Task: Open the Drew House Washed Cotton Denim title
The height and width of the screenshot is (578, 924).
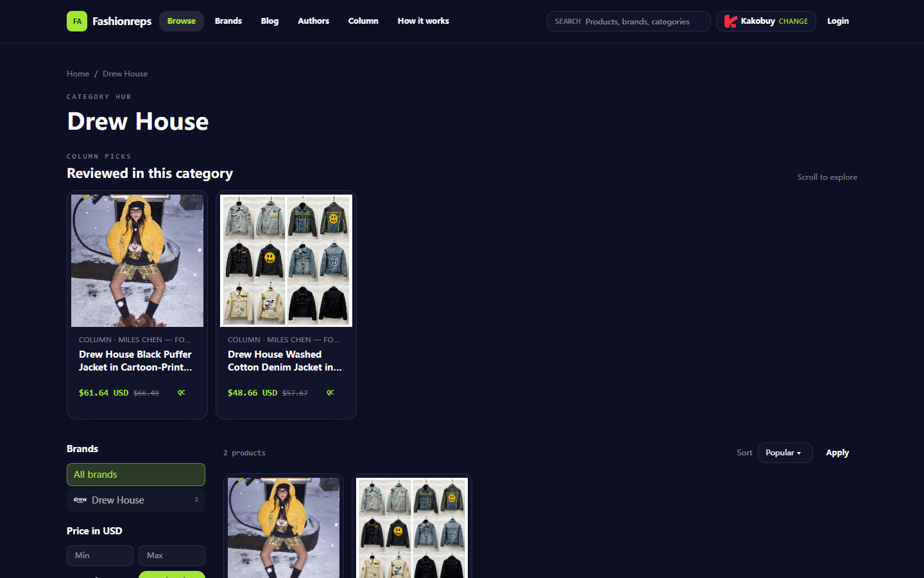Action: tap(285, 361)
